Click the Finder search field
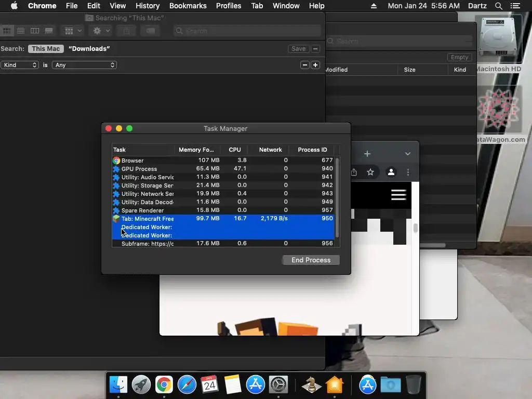 click(x=247, y=31)
